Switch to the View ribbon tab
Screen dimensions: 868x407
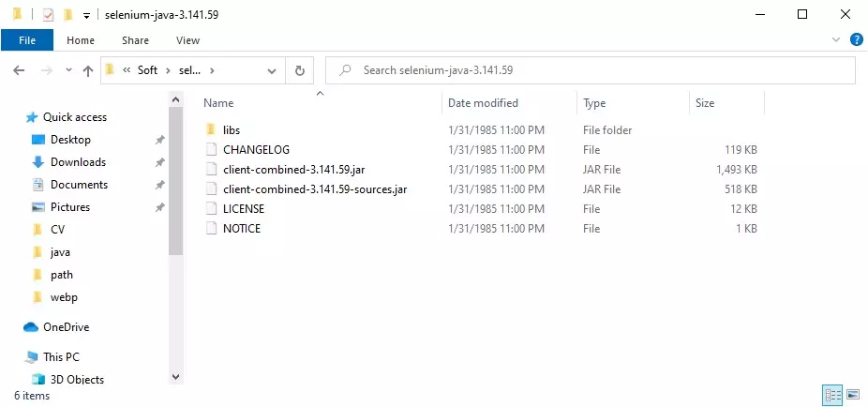click(187, 40)
